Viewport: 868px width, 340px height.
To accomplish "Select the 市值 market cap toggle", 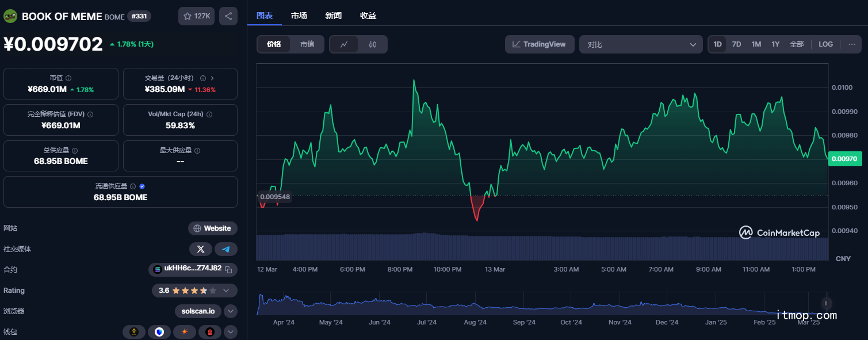I will pyautogui.click(x=307, y=44).
